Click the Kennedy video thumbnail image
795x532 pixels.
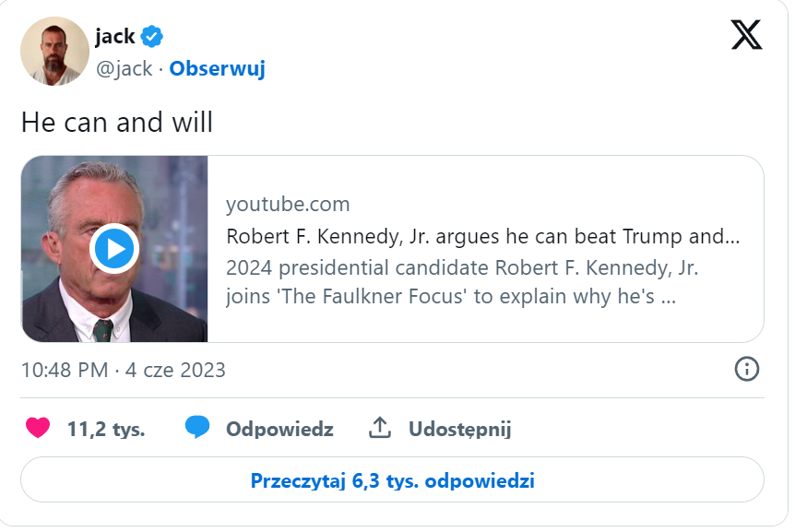point(114,249)
